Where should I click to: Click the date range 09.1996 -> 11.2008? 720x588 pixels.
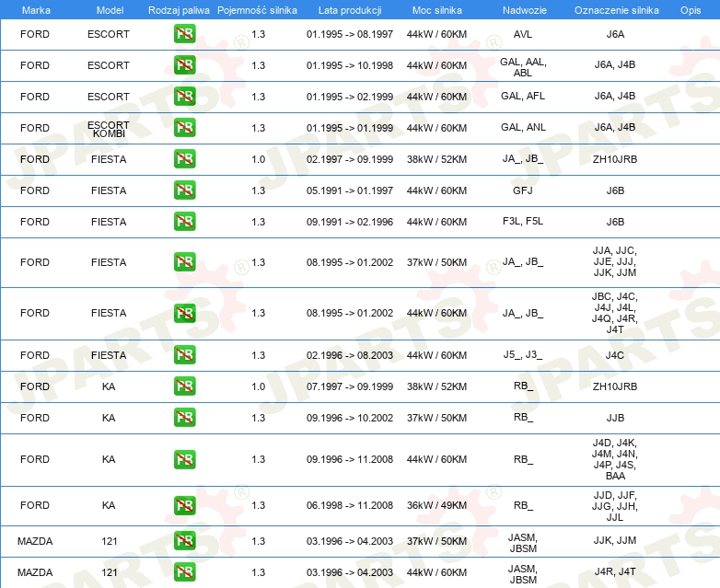350,459
